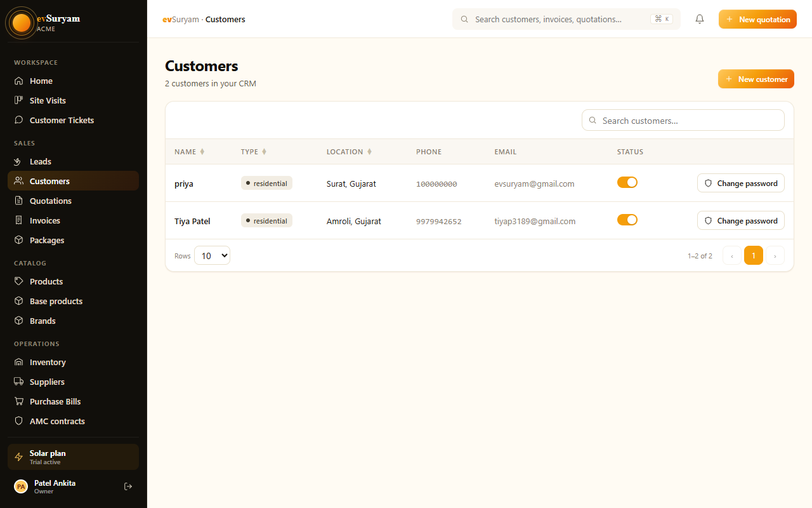Select page 1 in pagination

[x=754, y=255]
